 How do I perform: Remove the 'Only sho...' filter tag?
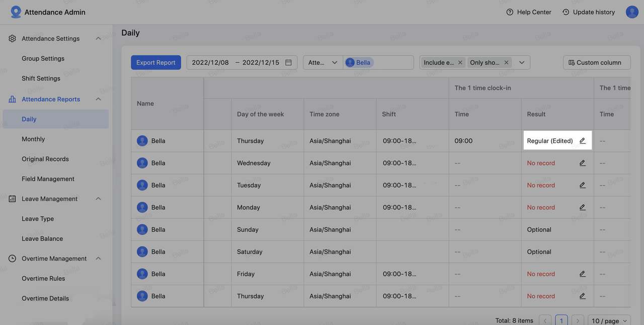pyautogui.click(x=506, y=62)
